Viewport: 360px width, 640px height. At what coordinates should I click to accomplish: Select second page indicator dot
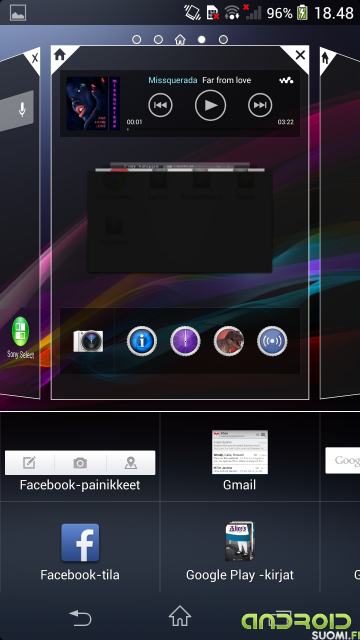click(x=158, y=40)
